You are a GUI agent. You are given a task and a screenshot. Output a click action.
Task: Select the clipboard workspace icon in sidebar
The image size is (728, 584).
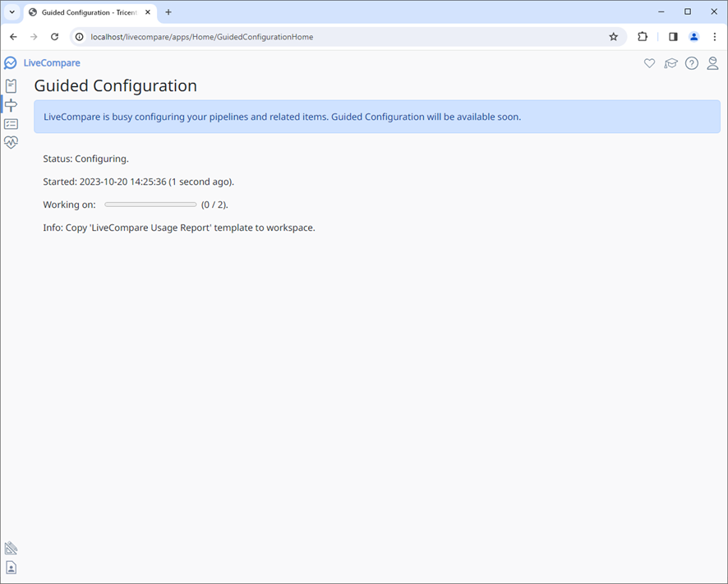[x=11, y=85]
